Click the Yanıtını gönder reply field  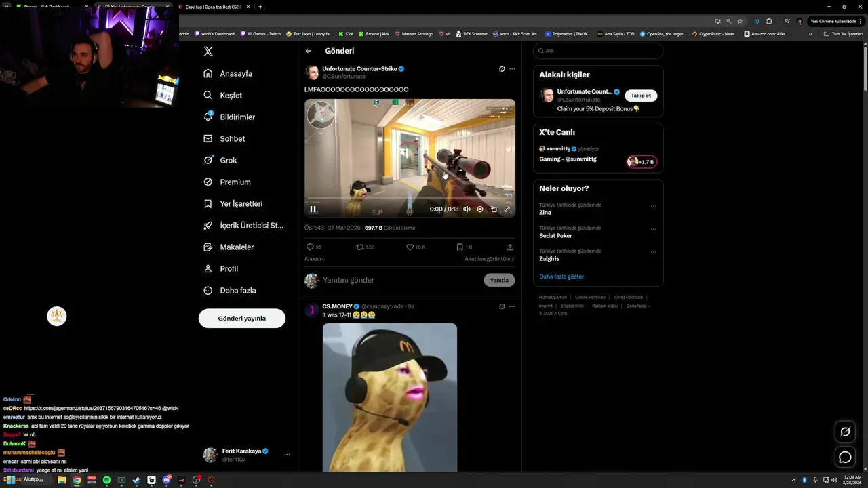(x=401, y=280)
